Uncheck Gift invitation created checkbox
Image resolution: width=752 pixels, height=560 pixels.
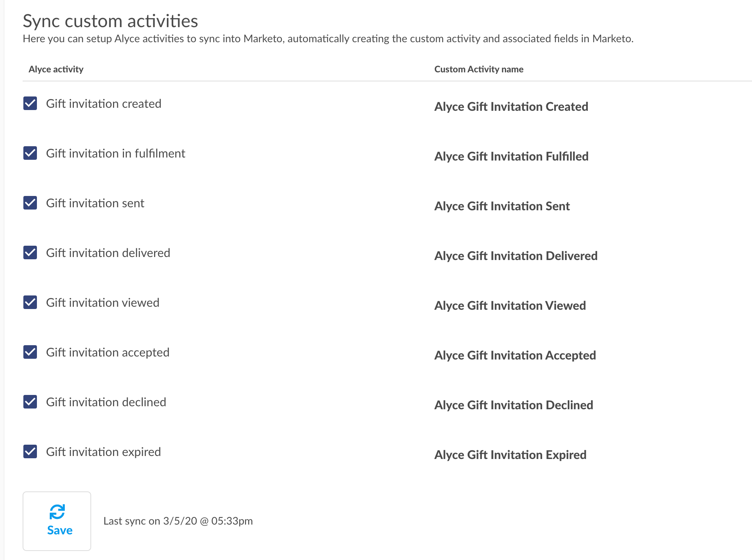(30, 103)
